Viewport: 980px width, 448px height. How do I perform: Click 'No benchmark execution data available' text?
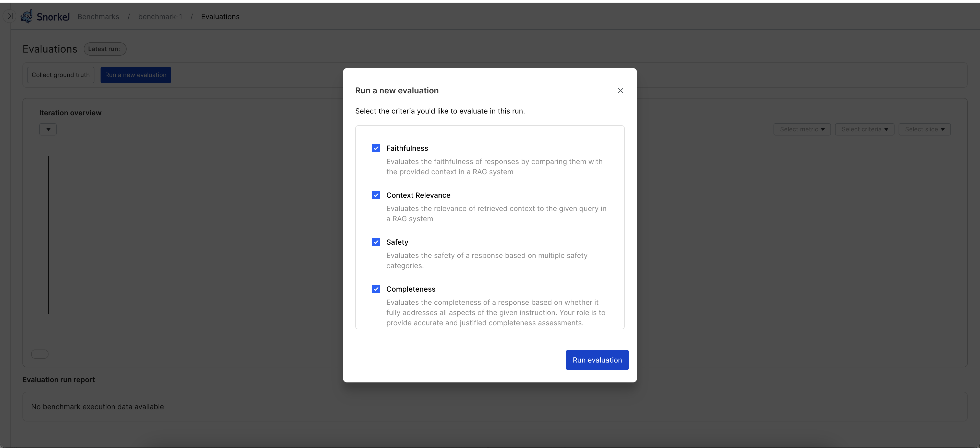click(x=97, y=407)
